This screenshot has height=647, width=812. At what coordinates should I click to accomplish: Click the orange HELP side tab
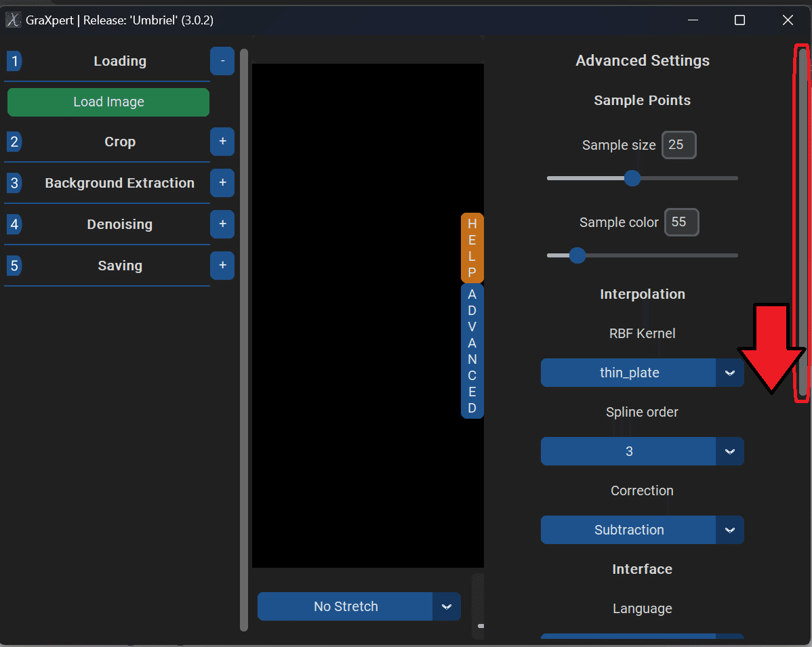coord(472,248)
